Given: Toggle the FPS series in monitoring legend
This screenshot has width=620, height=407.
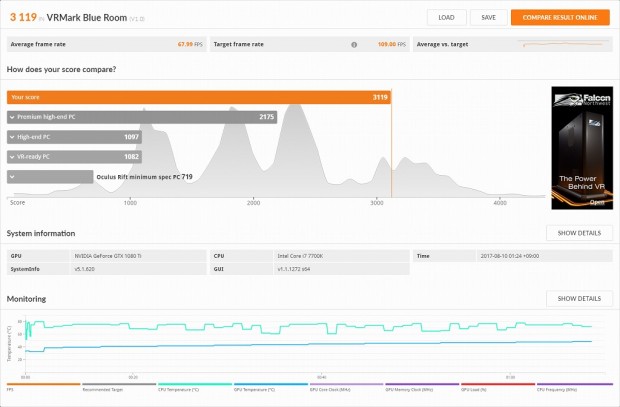Looking at the screenshot, I should click(43, 387).
